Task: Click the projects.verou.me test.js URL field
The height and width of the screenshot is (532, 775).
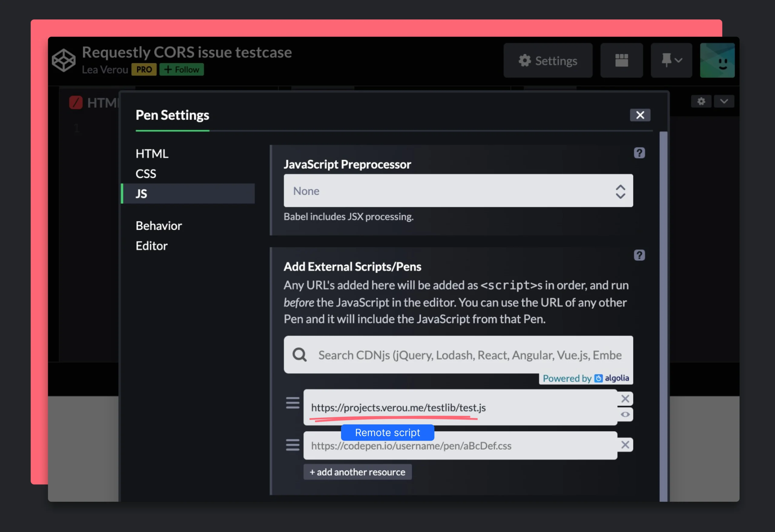Action: [460, 407]
